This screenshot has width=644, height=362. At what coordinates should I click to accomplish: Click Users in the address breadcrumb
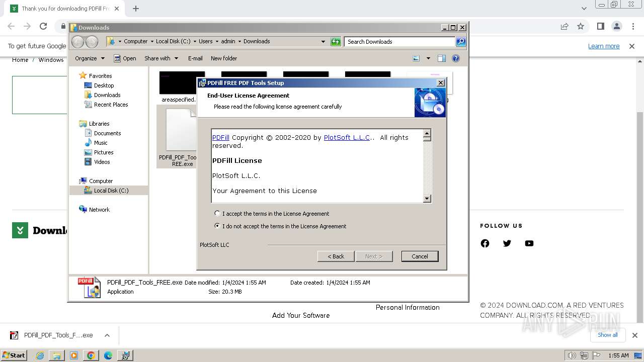tap(205, 41)
